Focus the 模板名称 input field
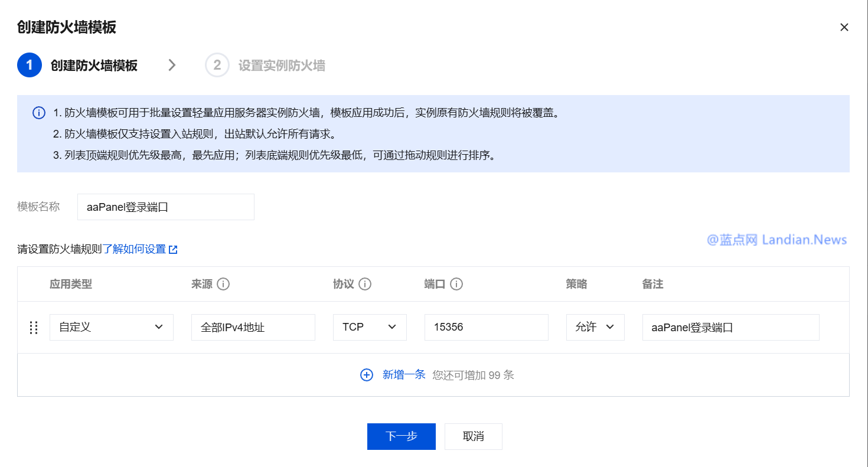Viewport: 868px width, 467px height. pyautogui.click(x=165, y=207)
